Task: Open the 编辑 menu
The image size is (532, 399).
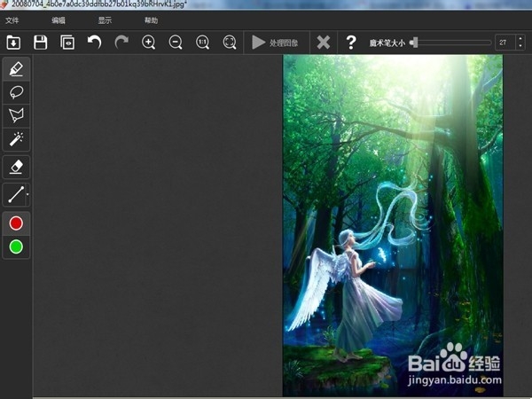Action: [x=59, y=20]
